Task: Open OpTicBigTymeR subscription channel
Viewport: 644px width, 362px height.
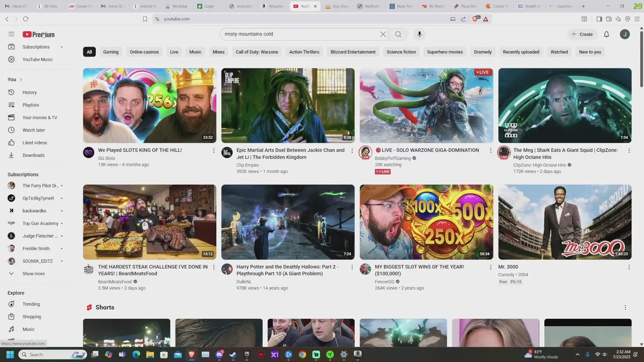Action: (35, 198)
